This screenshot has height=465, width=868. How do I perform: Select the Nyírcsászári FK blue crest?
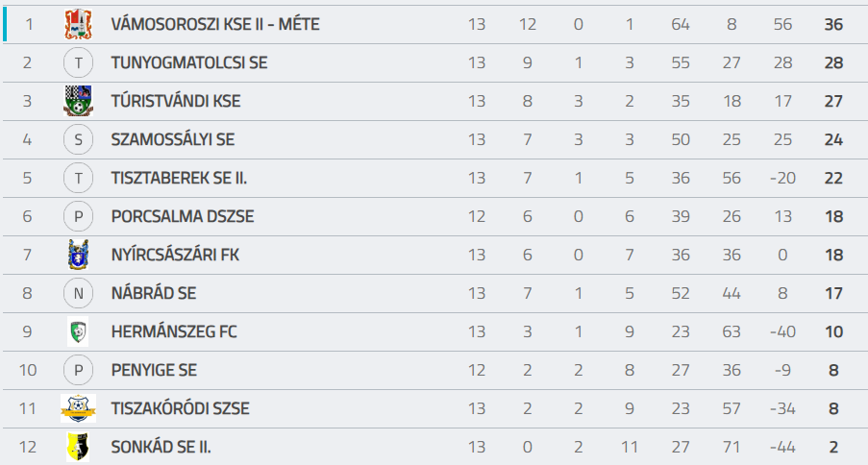click(78, 255)
